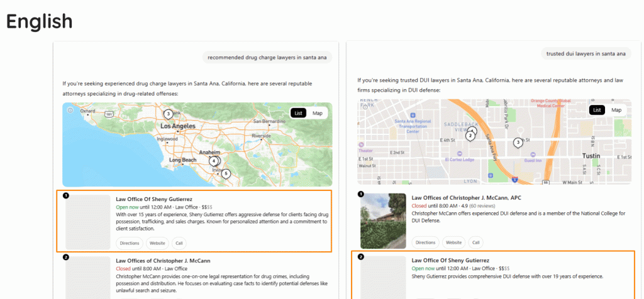
Task: Click the 'trusted dui lawyers in santa ana' bubble
Action: (586, 53)
